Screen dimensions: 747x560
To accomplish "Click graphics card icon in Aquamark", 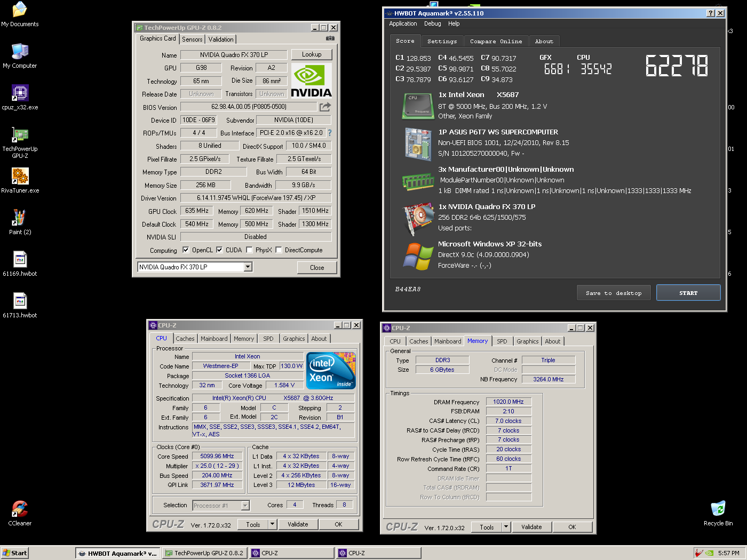I will tap(418, 219).
